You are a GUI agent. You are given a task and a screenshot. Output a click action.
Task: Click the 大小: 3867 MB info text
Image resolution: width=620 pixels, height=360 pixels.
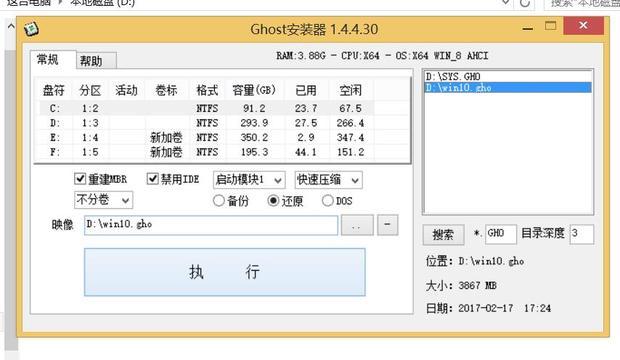461,285
